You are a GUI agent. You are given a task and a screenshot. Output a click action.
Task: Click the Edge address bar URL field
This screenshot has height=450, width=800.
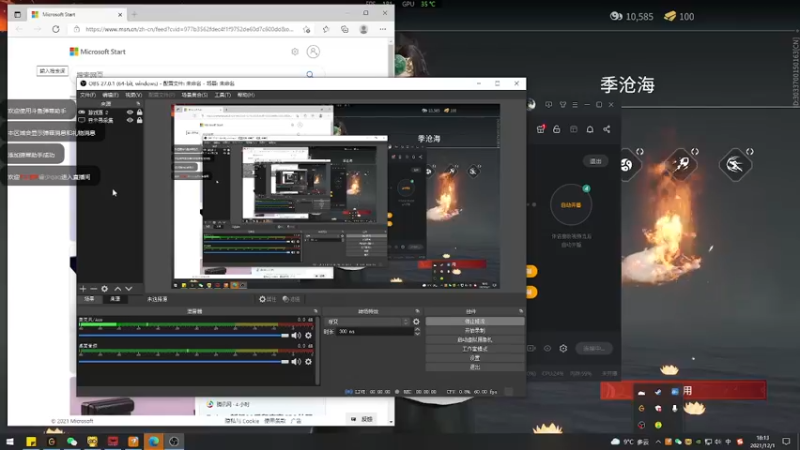pos(189,29)
